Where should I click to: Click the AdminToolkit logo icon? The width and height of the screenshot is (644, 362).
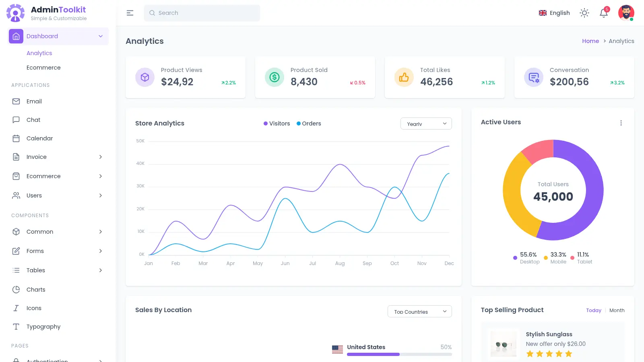(x=16, y=13)
